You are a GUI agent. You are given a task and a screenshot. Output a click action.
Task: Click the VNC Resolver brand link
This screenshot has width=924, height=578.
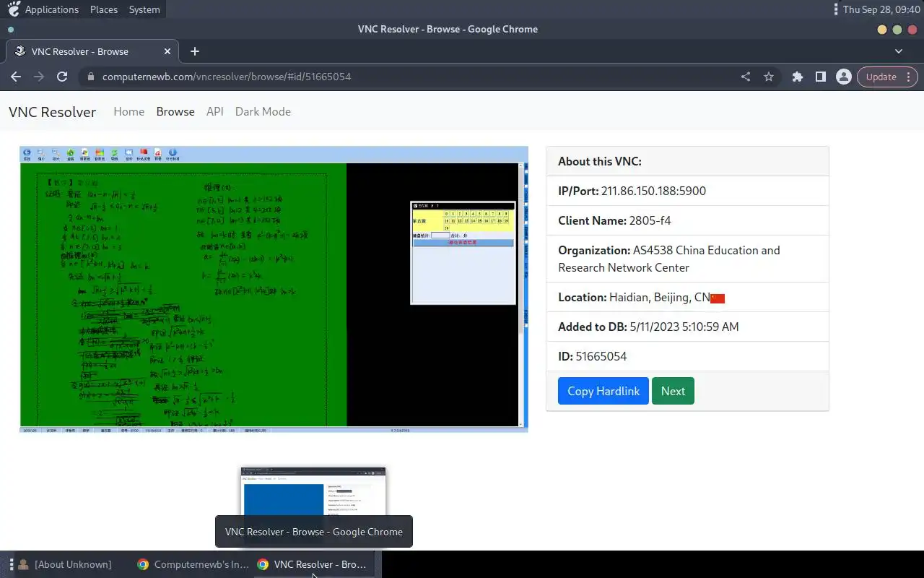click(x=52, y=112)
